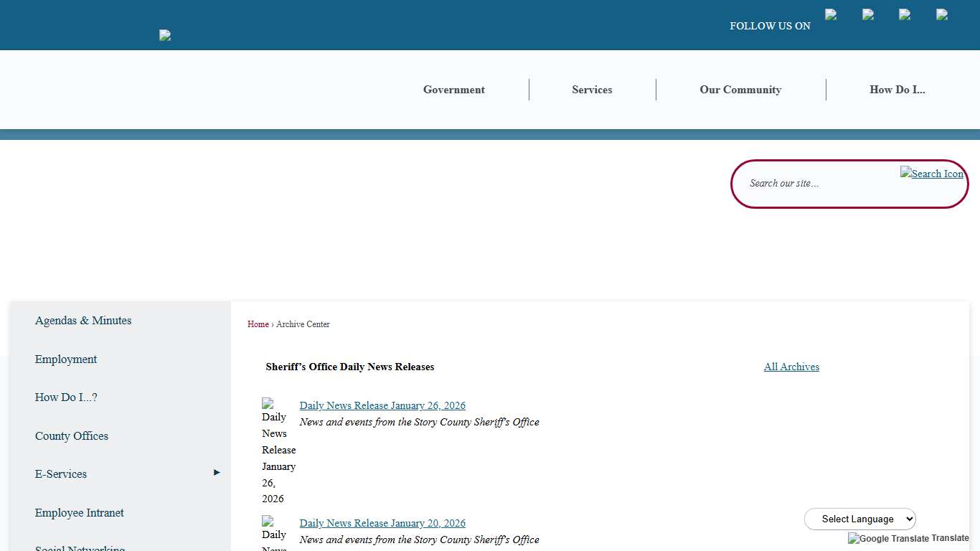Viewport: 980px width, 551px height.
Task: Open the Government menu
Action: click(453, 90)
